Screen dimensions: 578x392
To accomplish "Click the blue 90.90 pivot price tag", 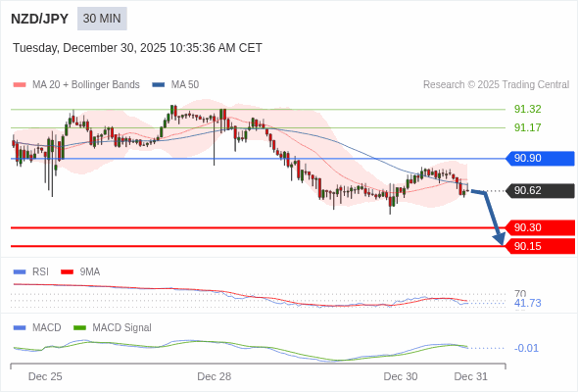I will [541, 158].
